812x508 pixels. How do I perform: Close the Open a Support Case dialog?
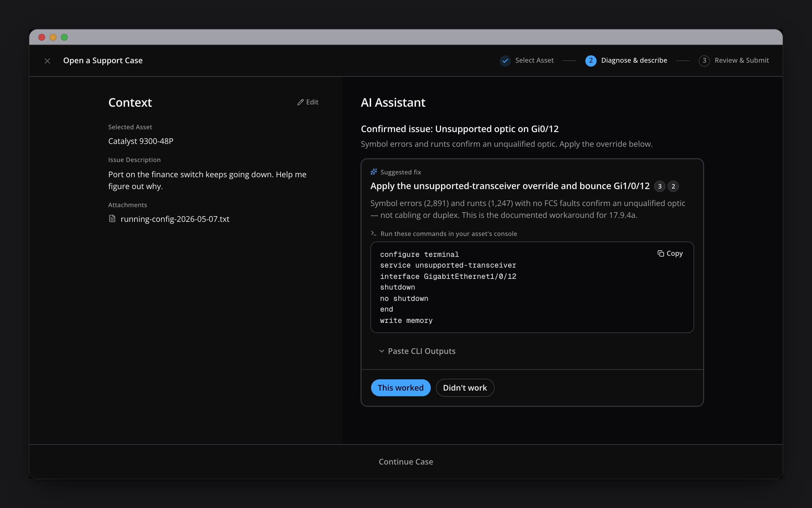tap(47, 61)
